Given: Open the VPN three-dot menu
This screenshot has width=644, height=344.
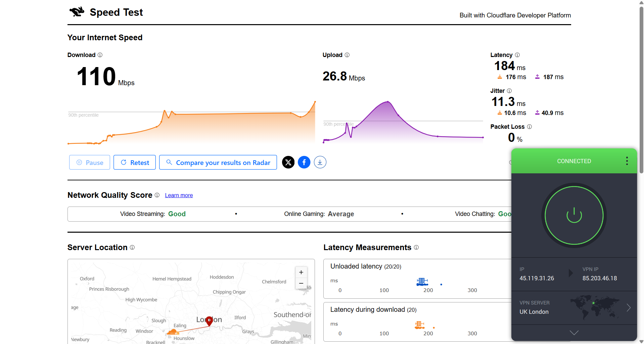Looking at the screenshot, I should click(x=626, y=161).
